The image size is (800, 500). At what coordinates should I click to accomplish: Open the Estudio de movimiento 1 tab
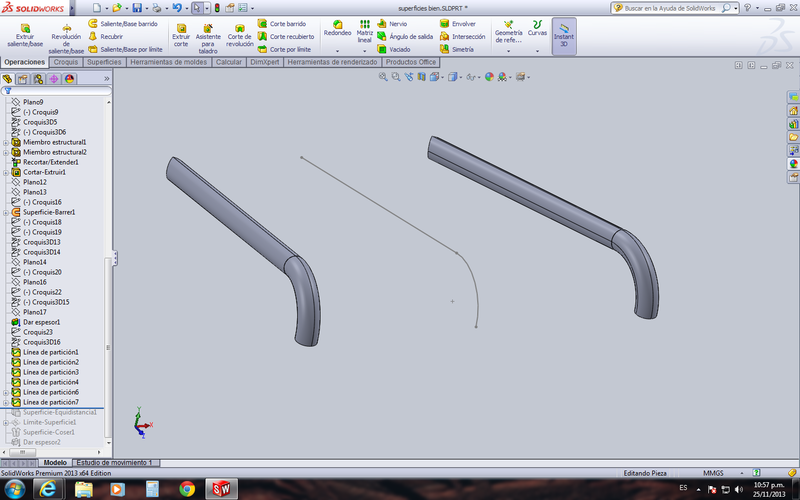114,463
